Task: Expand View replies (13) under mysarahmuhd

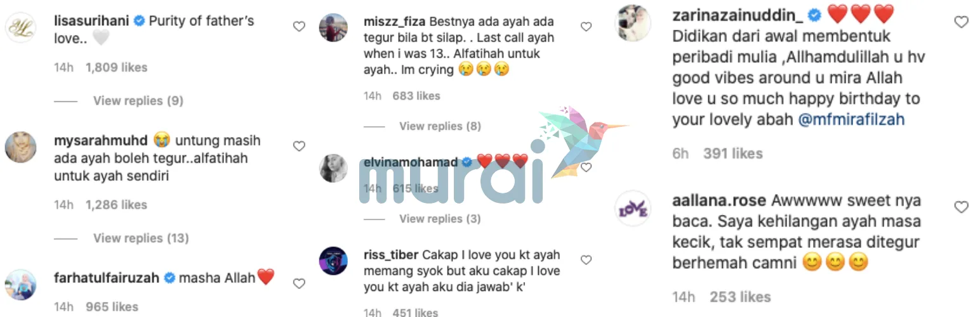Action: tap(141, 238)
